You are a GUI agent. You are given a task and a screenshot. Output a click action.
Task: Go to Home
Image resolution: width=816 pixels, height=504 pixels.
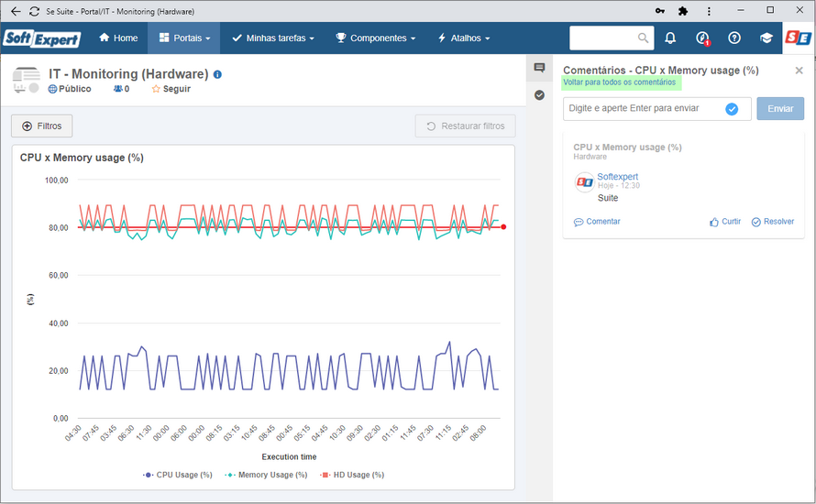click(x=118, y=38)
